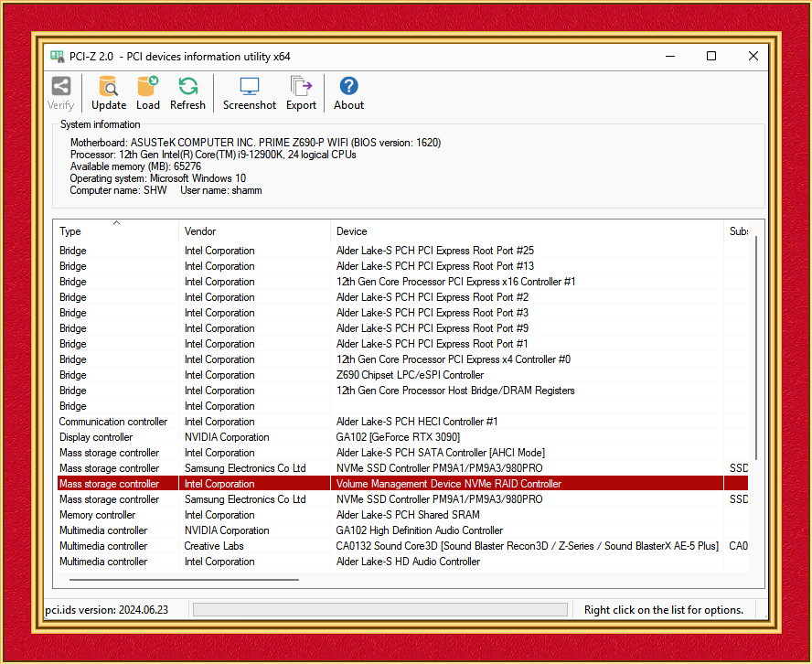Close the PCI-Z window
This screenshot has width=812, height=664.
(753, 56)
